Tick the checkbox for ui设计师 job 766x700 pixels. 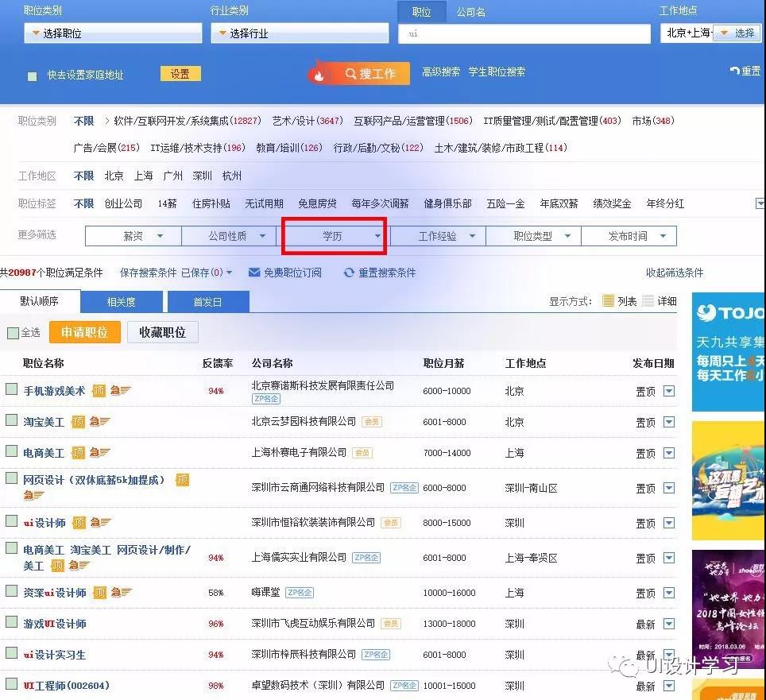point(12,522)
